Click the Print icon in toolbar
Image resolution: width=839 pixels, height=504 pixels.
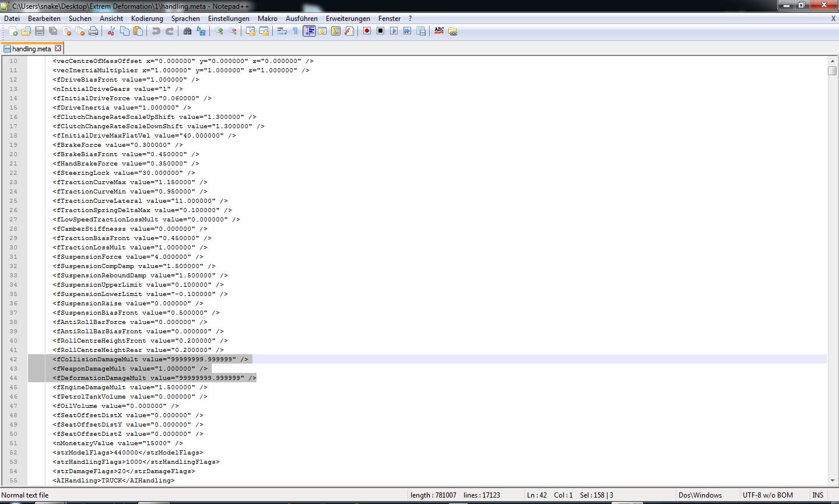[93, 31]
